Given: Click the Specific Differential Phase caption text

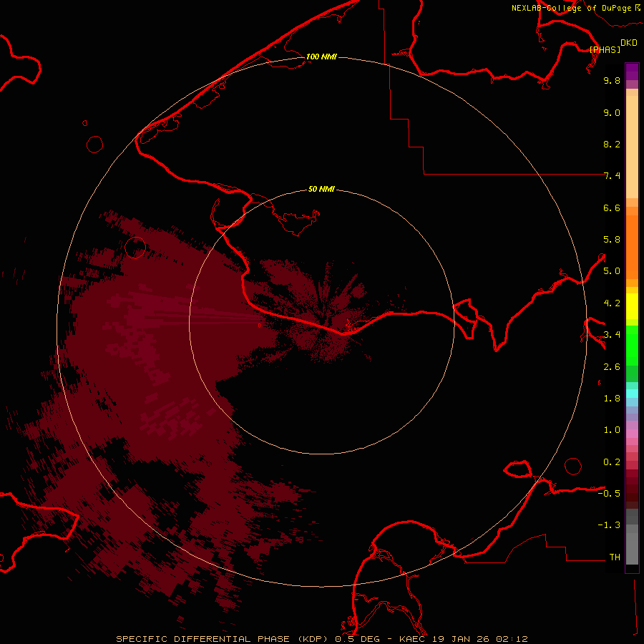Looking at the screenshot, I should click(321, 639).
